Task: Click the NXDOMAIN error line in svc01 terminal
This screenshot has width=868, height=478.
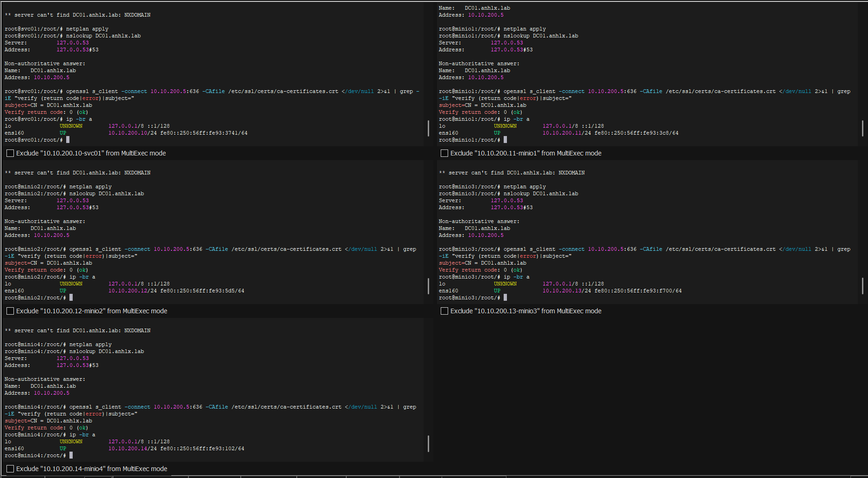Action: coord(77,15)
